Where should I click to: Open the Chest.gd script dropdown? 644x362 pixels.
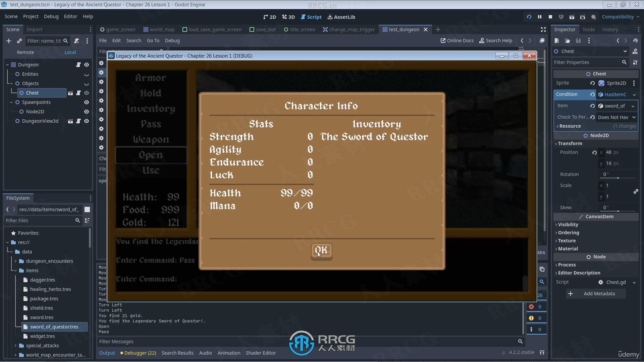coord(634,282)
